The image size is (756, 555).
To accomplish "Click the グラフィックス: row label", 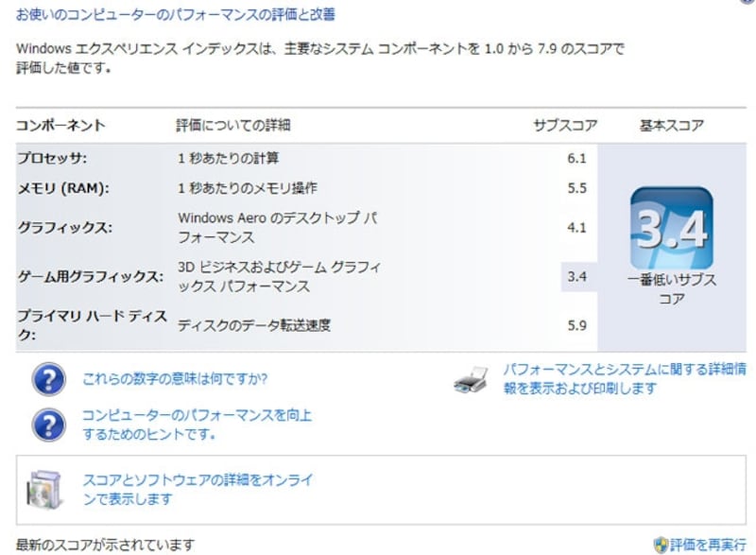I will tap(64, 227).
